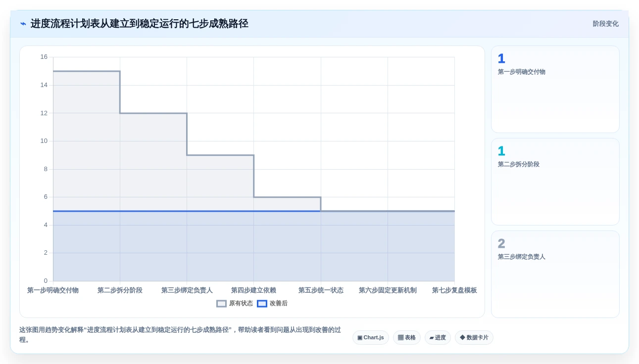Toggle the 原有状态 legend swatch

tap(221, 304)
